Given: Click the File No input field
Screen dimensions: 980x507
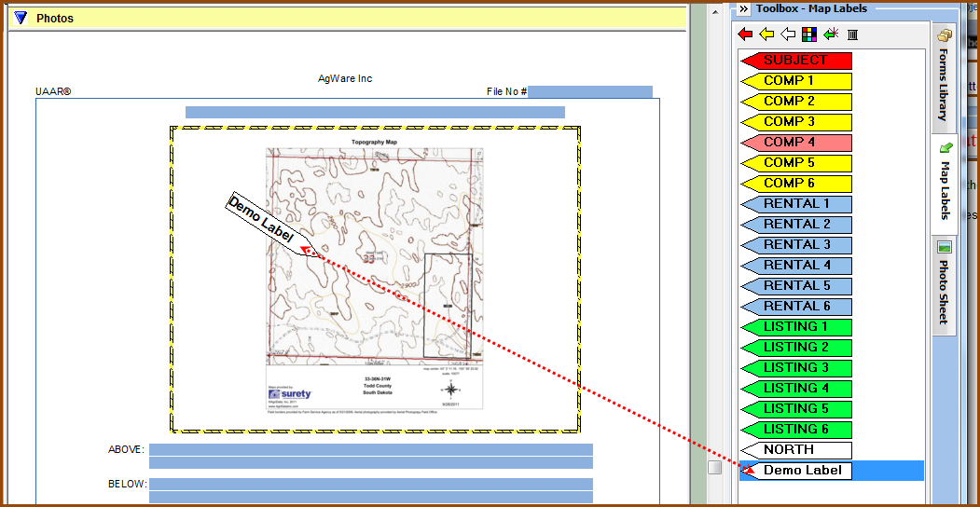Looking at the screenshot, I should pyautogui.click(x=590, y=92).
